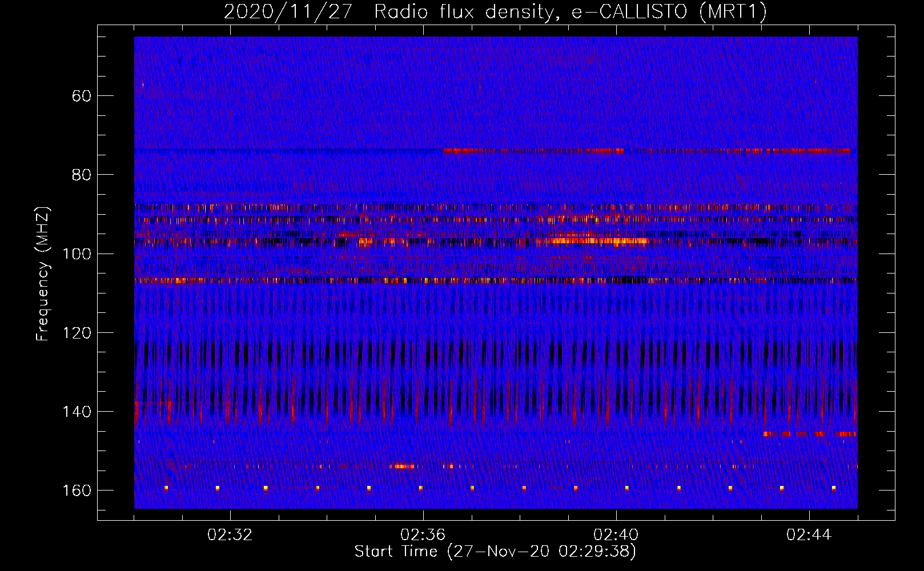Click the 'Start Time (27-Nov-20 02:29:38)' label
Viewport: 924px width, 571px height.
pyautogui.click(x=495, y=552)
